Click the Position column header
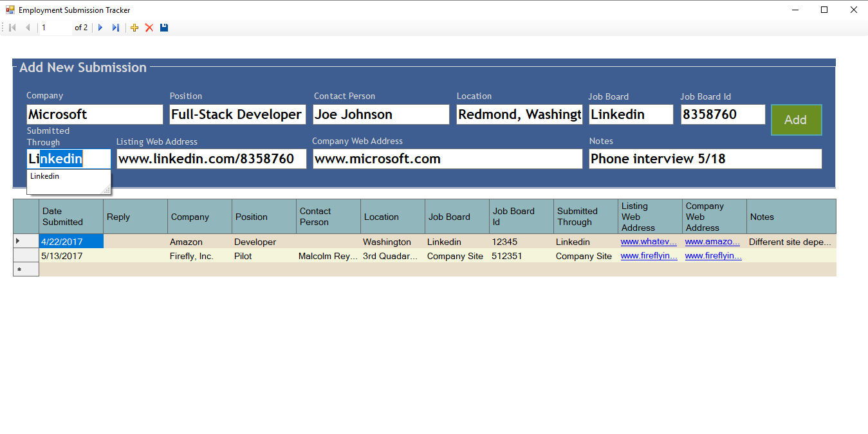This screenshot has height=434, width=868. 264,217
